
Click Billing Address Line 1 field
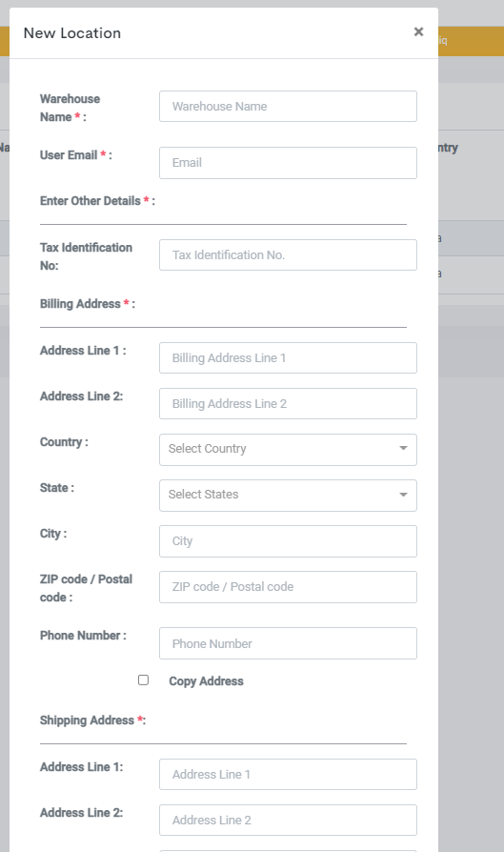tap(288, 358)
